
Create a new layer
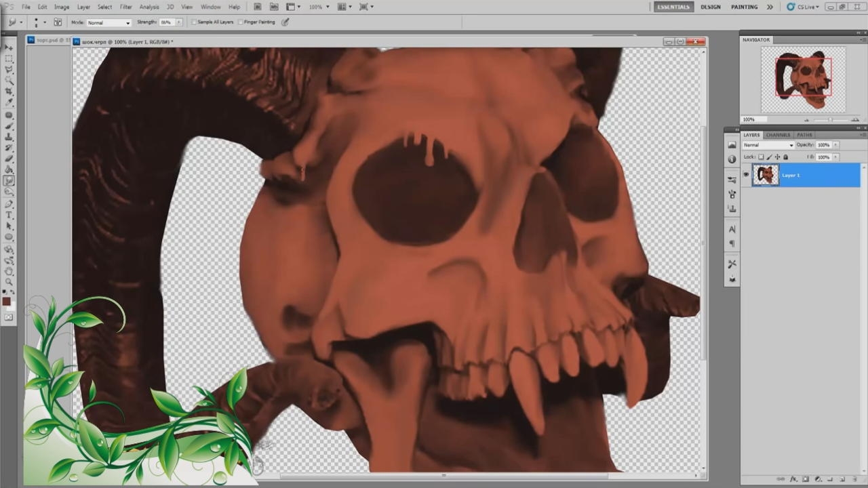pyautogui.click(x=843, y=480)
